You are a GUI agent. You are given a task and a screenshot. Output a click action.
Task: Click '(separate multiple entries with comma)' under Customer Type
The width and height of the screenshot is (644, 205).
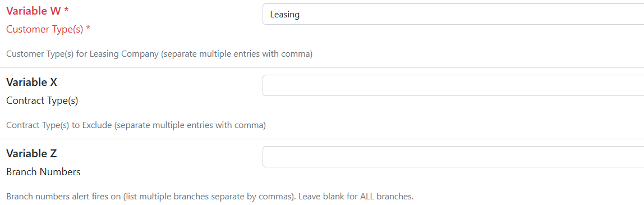[237, 54]
